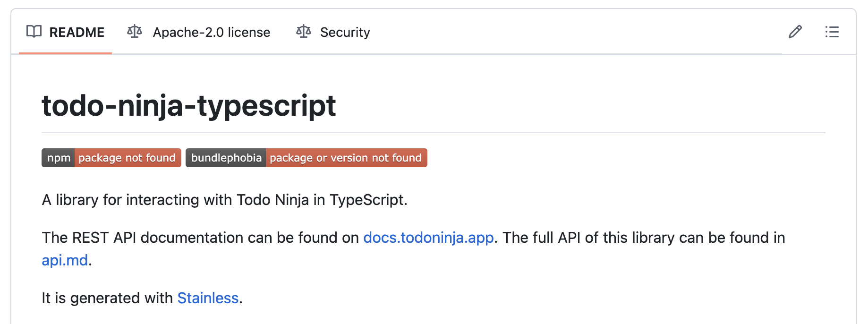Follow the Stainless link
868x324 pixels.
[208, 298]
